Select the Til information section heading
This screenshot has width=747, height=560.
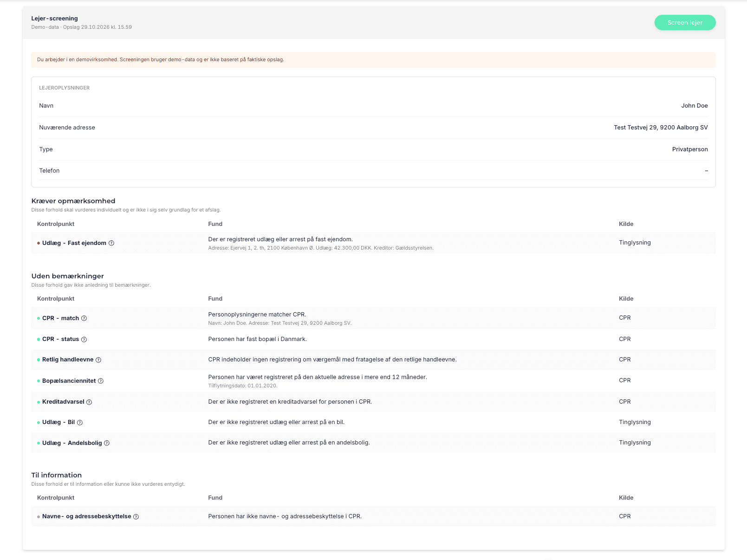pos(57,475)
